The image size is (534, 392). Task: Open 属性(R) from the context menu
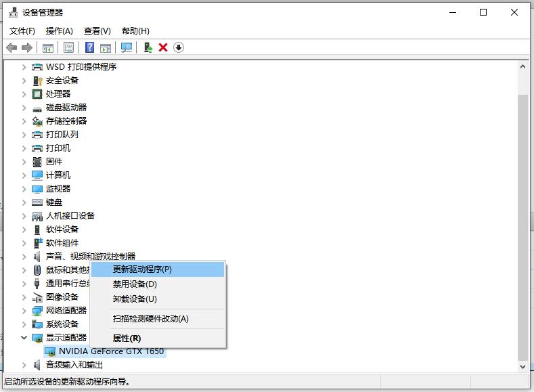[127, 339]
